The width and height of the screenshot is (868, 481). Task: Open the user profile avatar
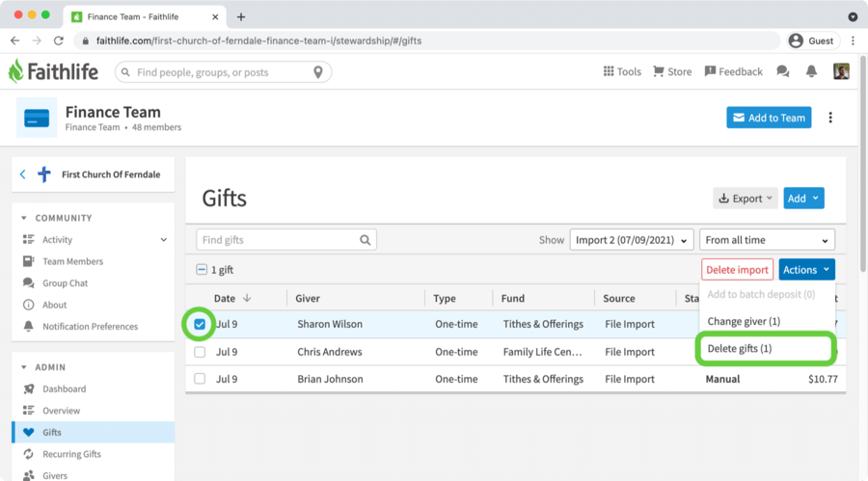(841, 71)
